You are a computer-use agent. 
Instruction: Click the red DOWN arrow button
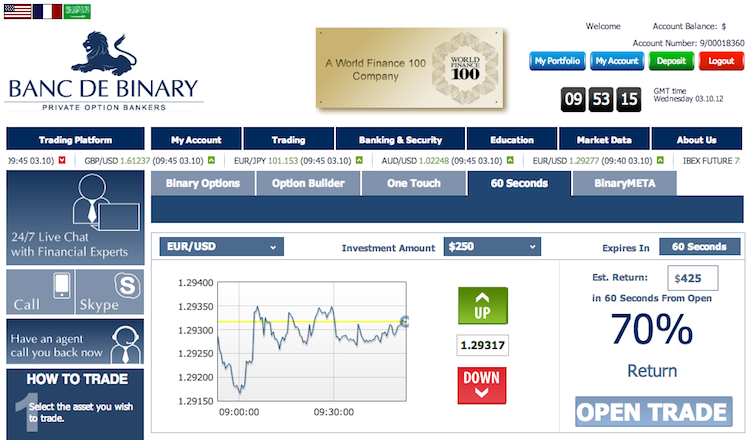pyautogui.click(x=482, y=385)
